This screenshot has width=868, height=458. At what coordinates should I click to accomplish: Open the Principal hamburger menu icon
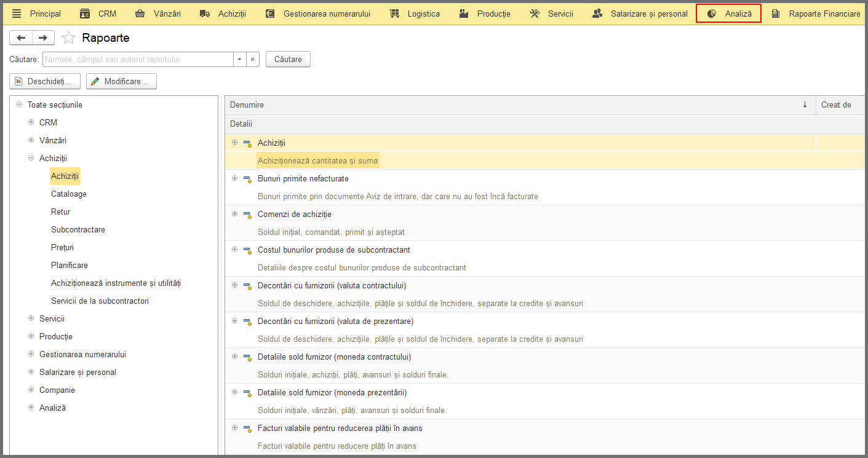click(x=17, y=14)
